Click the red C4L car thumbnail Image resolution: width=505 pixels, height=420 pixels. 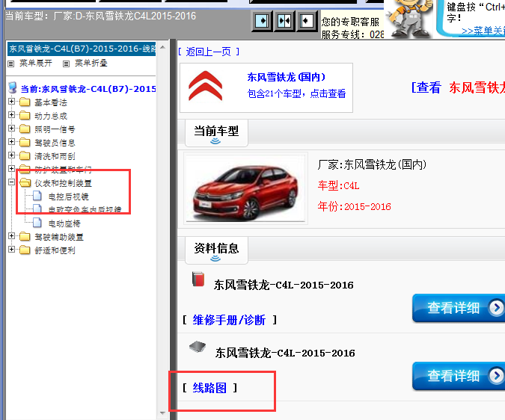pos(245,188)
